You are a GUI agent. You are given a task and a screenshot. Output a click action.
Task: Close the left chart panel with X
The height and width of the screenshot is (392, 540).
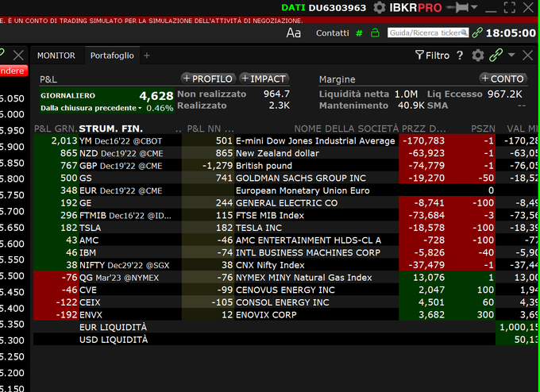point(18,55)
